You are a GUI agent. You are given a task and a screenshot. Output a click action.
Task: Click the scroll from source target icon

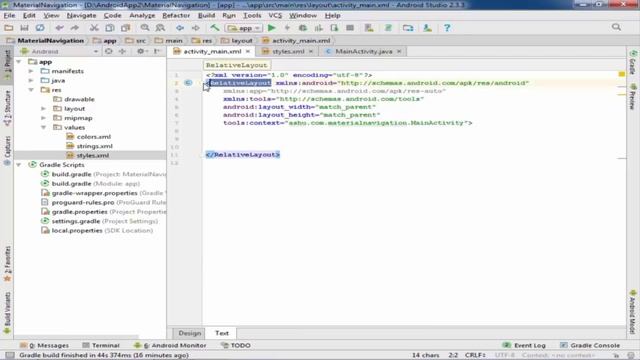tap(109, 51)
